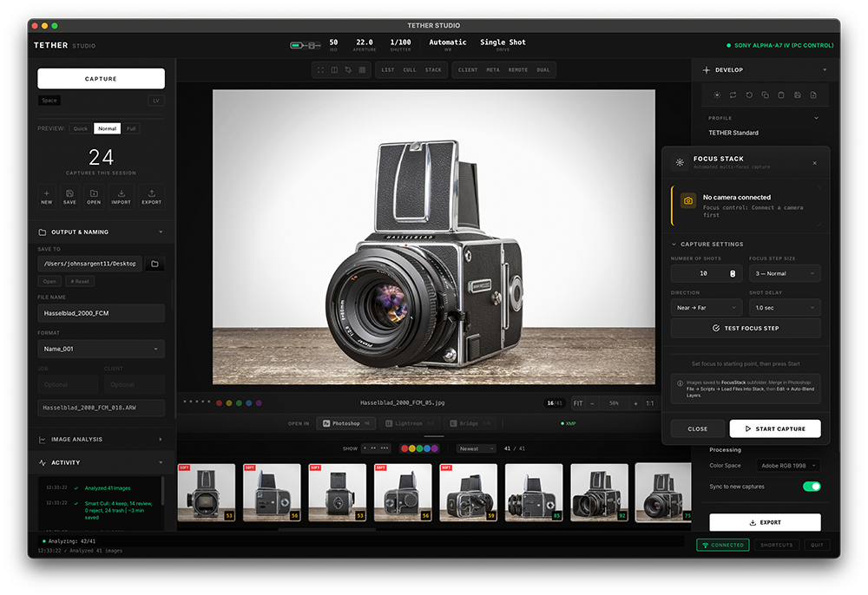The height and width of the screenshot is (595, 868).
Task: Open the Newest sort dropdown
Action: 476,449
